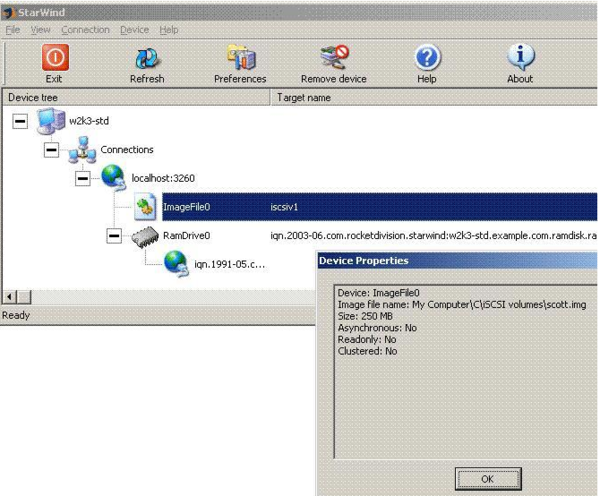
Task: Click the 'Image file name' properties line
Action: coord(462,305)
